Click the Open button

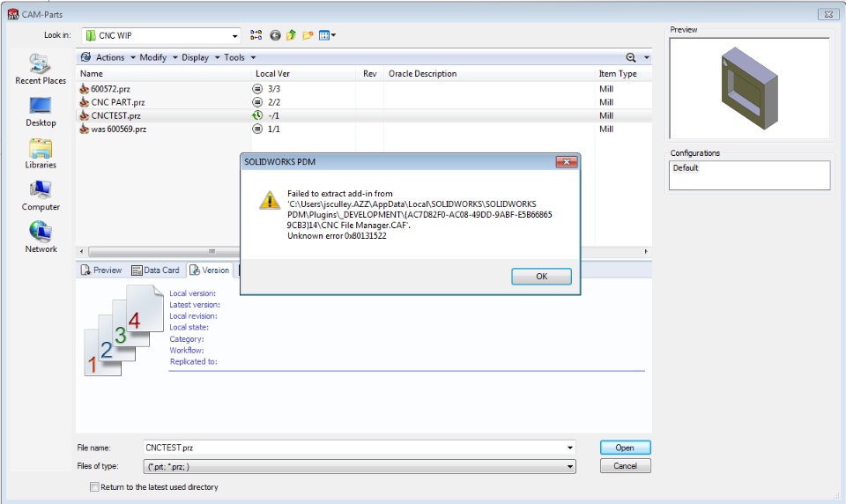[626, 448]
